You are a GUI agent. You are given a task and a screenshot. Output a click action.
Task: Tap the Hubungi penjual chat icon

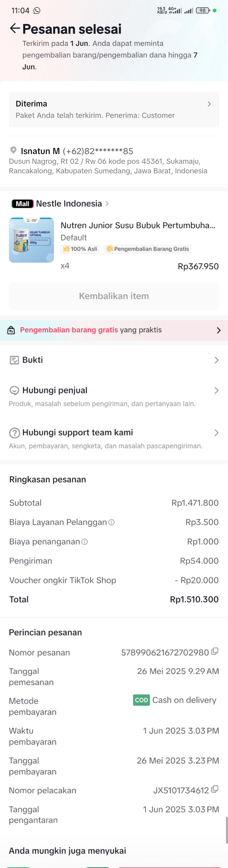pyautogui.click(x=14, y=390)
